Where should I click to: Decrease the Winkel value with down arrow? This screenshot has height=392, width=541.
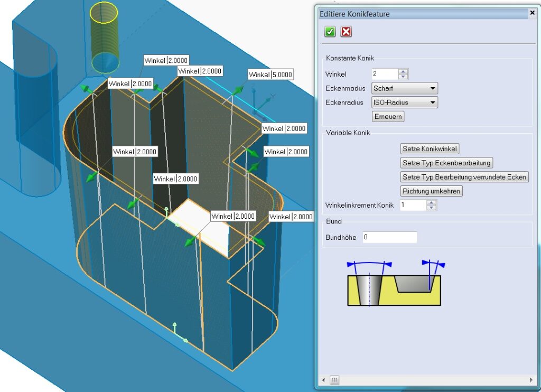[x=403, y=77]
